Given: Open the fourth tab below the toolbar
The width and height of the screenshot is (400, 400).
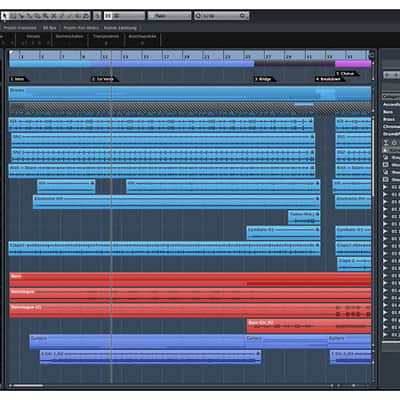Looking at the screenshot, I should point(120,28).
